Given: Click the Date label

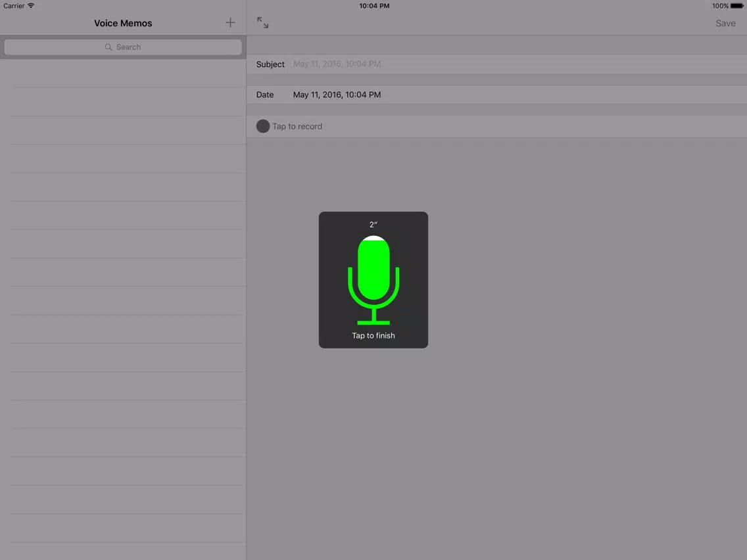Looking at the screenshot, I should pyautogui.click(x=265, y=95).
